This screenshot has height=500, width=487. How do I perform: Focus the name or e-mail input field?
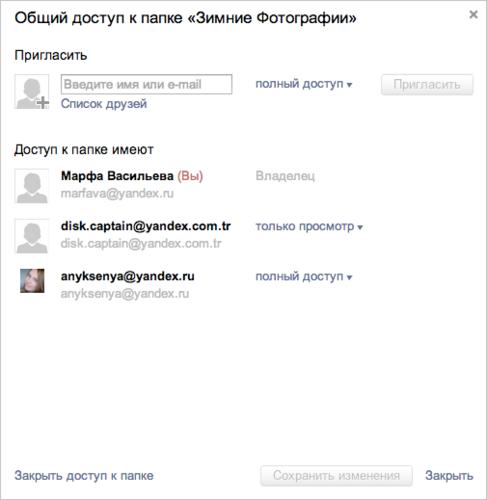[x=146, y=84]
